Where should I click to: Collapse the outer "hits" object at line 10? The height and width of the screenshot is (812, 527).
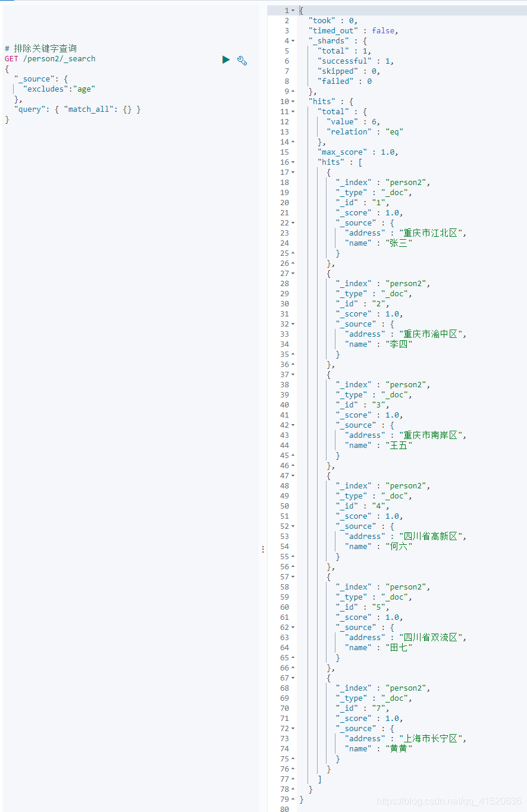coord(293,102)
